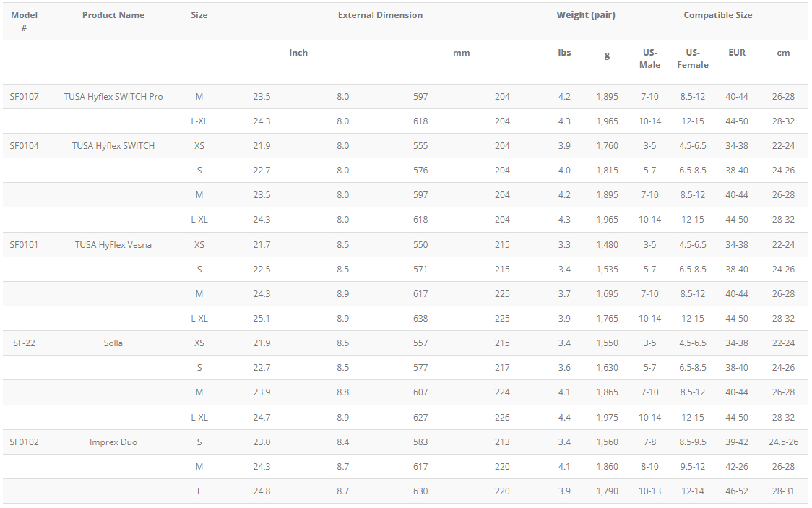Click the TUSA Hyflex SWITCH Pro name
The height and width of the screenshot is (508, 812).
pyautogui.click(x=113, y=97)
